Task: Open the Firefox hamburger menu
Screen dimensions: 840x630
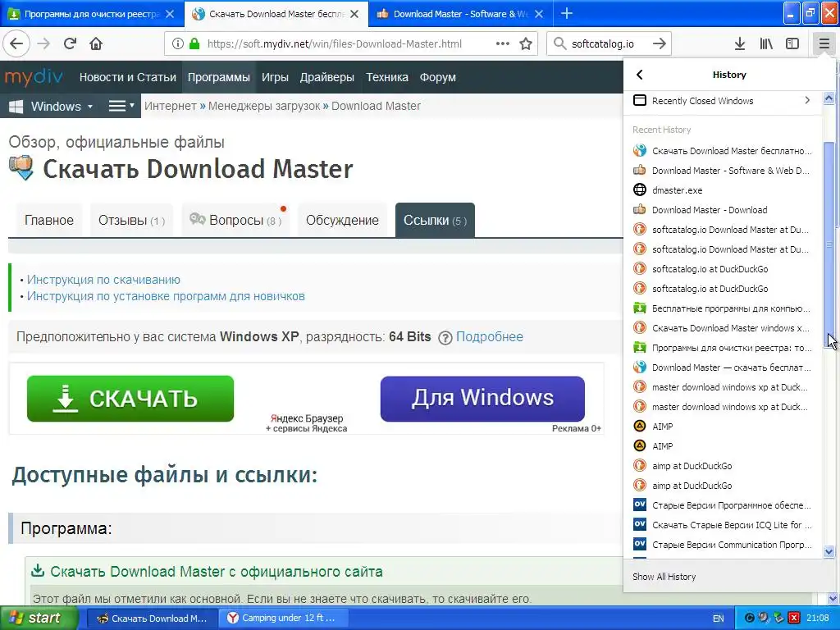Action: click(x=824, y=43)
